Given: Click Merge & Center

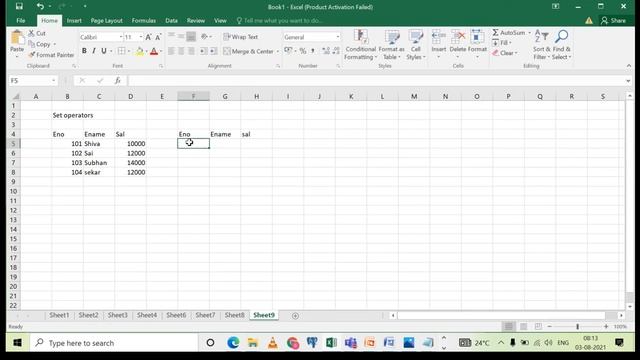Looking at the screenshot, I should click(x=248, y=51).
